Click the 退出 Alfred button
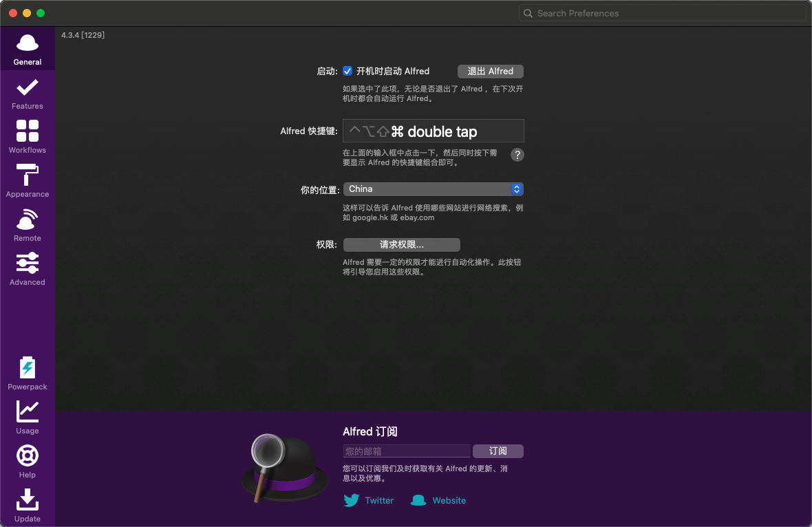Screen dimensions: 812x527 click(x=491, y=71)
